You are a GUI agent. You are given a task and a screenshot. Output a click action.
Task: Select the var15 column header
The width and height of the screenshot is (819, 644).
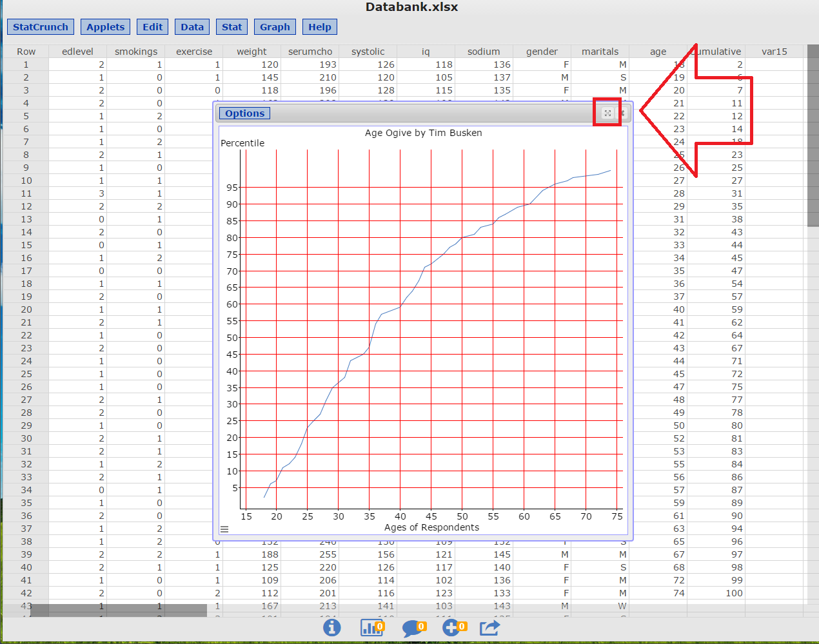pyautogui.click(x=775, y=52)
